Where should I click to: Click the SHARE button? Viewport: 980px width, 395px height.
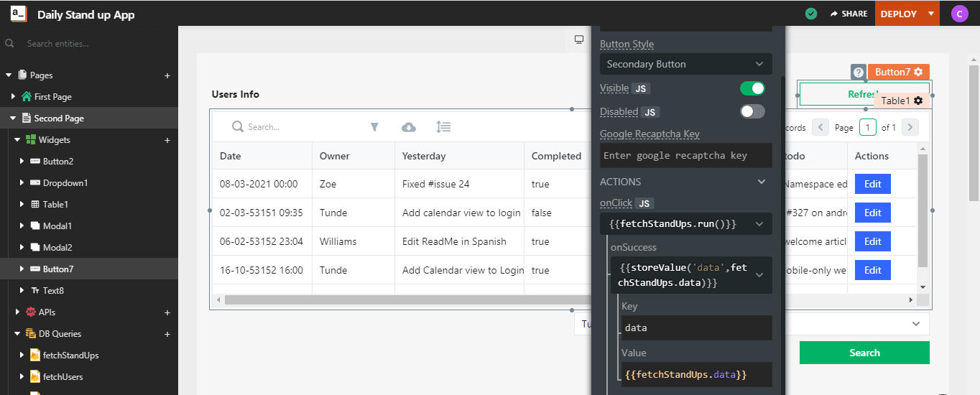coord(849,14)
